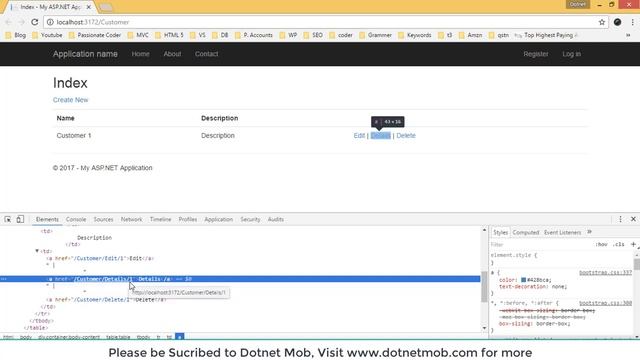Image resolution: width=640 pixels, height=360 pixels.
Task: Open the bootstrap.css:337 source link
Action: (605, 272)
